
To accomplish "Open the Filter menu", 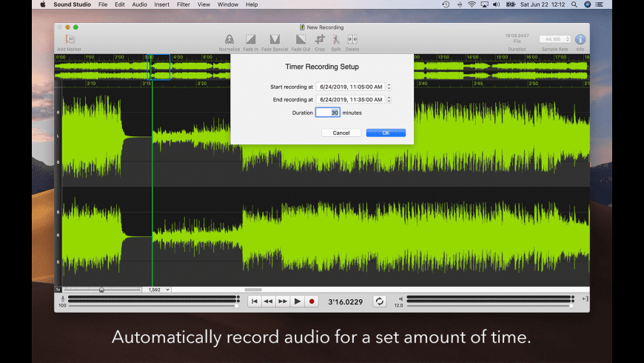I will pos(183,4).
